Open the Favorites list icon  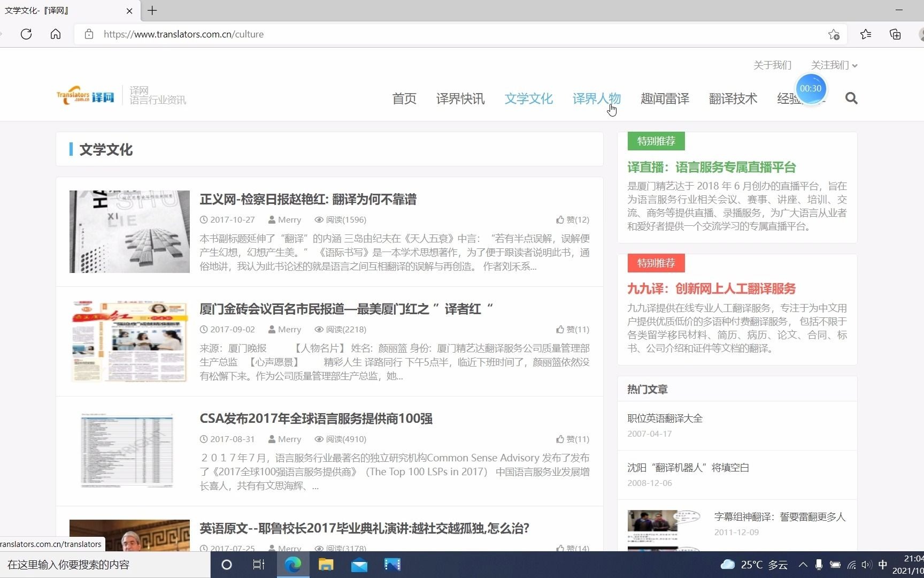click(x=866, y=34)
